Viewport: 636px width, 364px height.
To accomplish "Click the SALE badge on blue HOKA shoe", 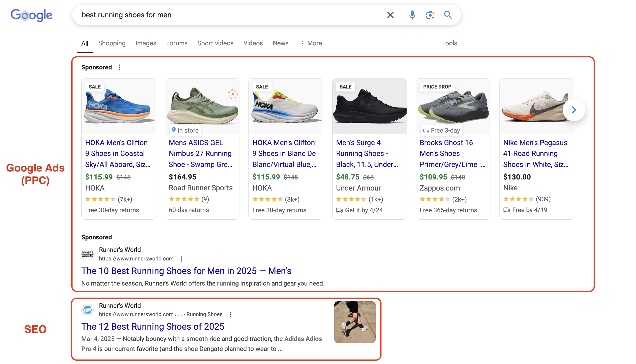I will (95, 87).
